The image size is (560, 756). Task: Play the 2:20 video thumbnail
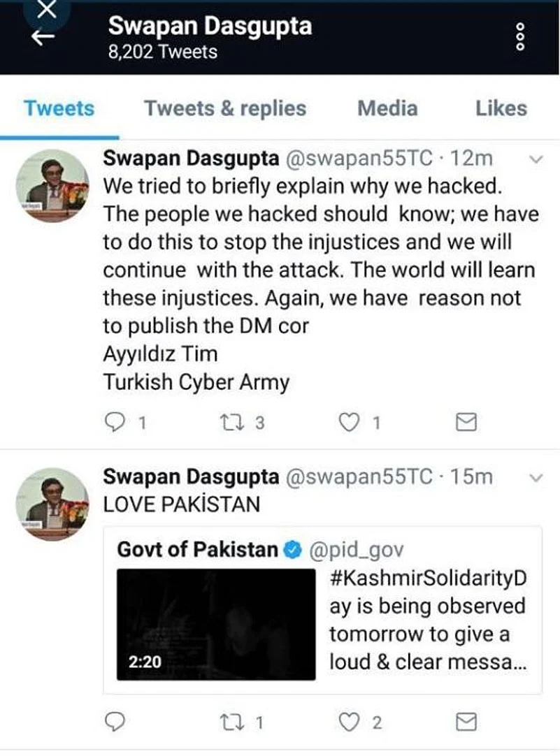pos(215,624)
